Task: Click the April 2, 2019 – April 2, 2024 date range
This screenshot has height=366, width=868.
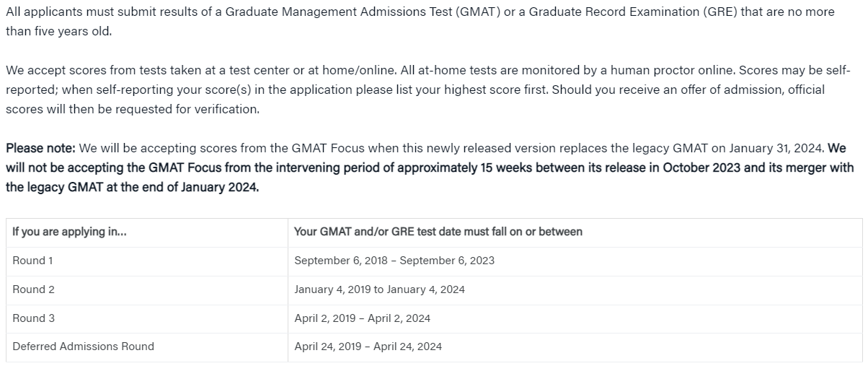Action: tap(362, 318)
